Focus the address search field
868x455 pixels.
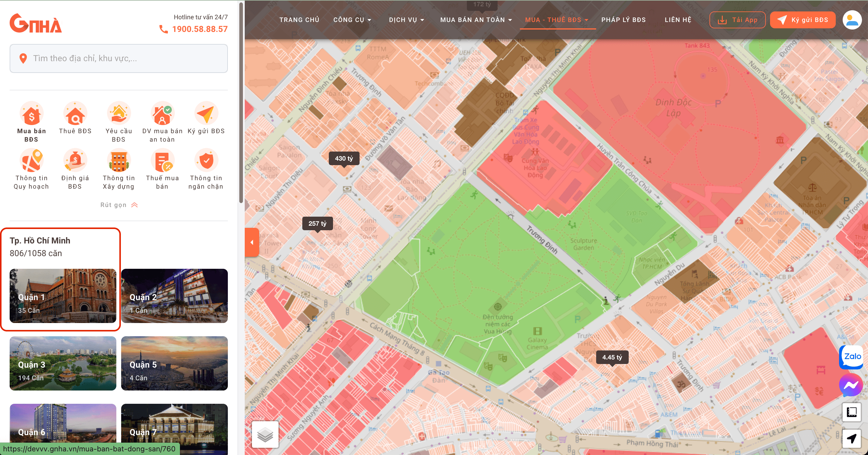point(119,58)
